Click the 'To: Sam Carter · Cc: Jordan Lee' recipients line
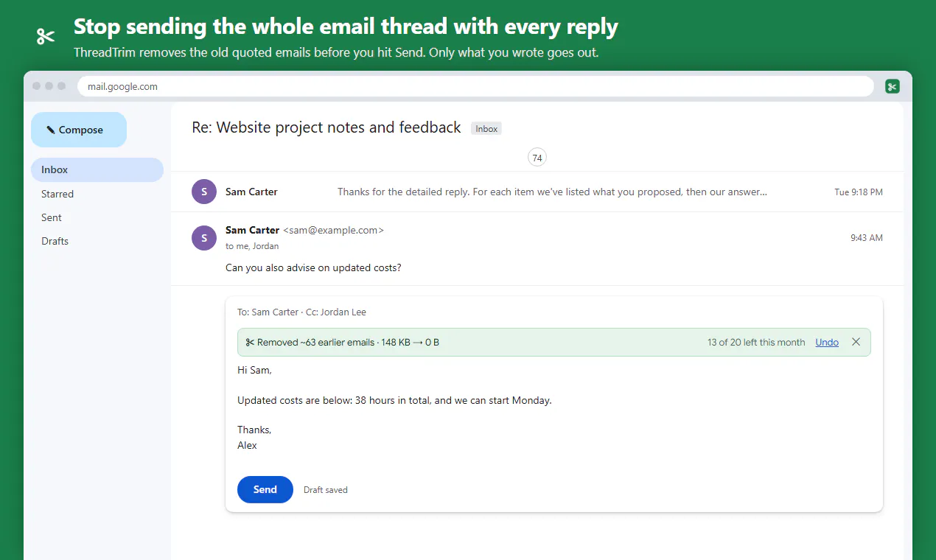936x560 pixels. [x=301, y=312]
